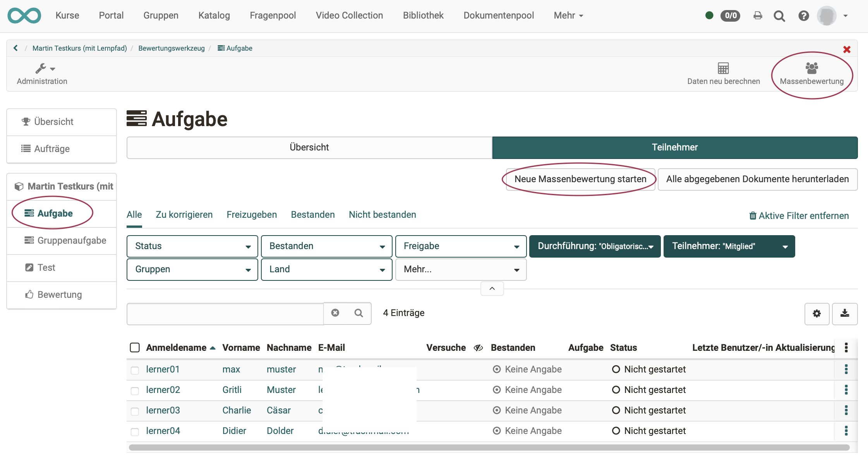Toggle the select-all checkbox in table header
Viewport: 868px width, 468px height.
pyautogui.click(x=135, y=347)
